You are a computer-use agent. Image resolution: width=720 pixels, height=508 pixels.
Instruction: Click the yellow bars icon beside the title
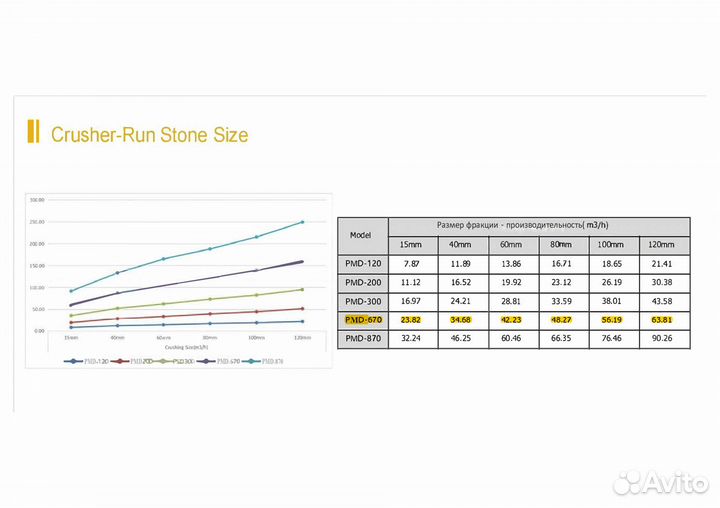[34, 133]
